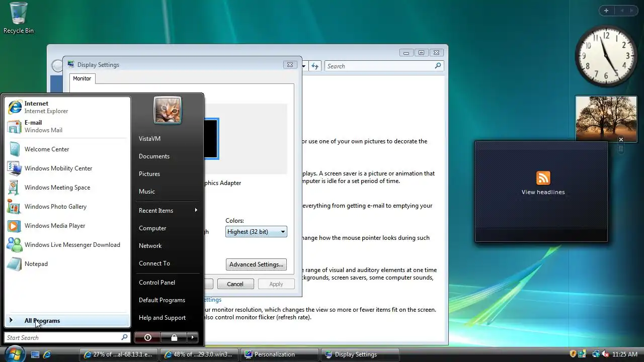This screenshot has height=362, width=644.
Task: Click Advanced Settings button
Action: (256, 264)
